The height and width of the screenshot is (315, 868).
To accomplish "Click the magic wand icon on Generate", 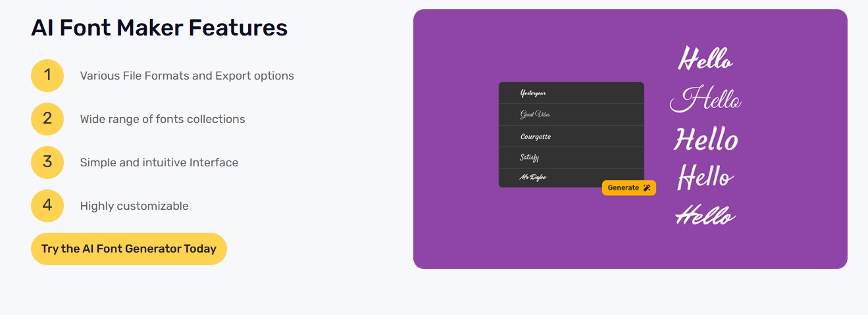I will point(647,188).
